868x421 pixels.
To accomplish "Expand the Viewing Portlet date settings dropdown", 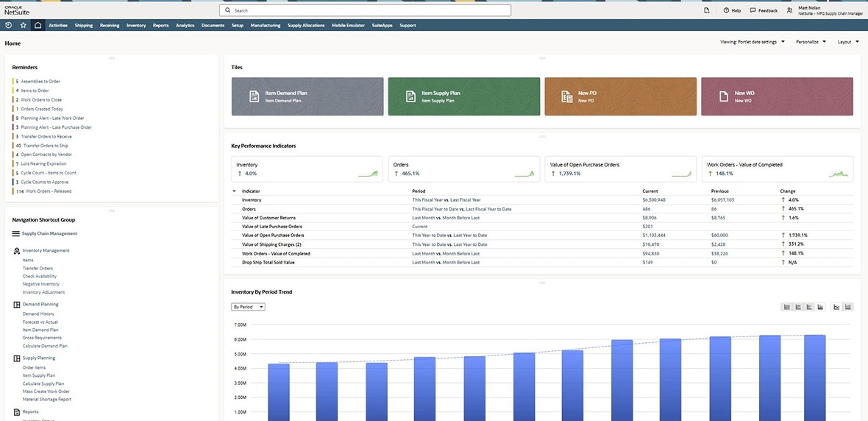I will pos(752,42).
